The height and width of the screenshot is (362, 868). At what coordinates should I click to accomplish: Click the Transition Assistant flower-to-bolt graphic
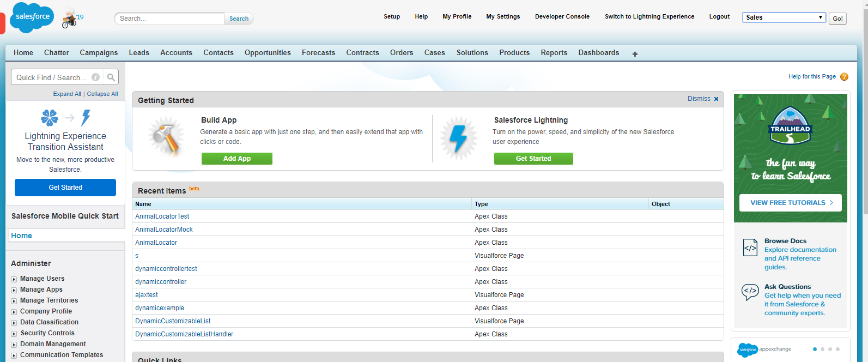click(x=65, y=117)
